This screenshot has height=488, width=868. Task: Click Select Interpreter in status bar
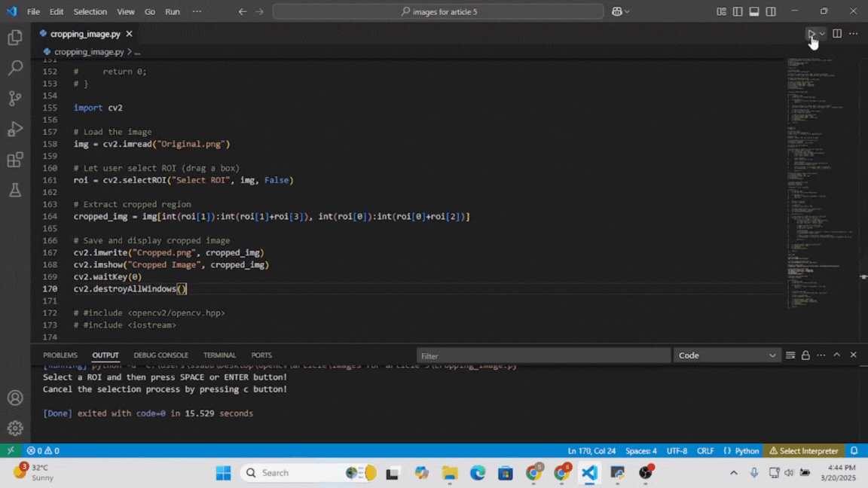803,451
